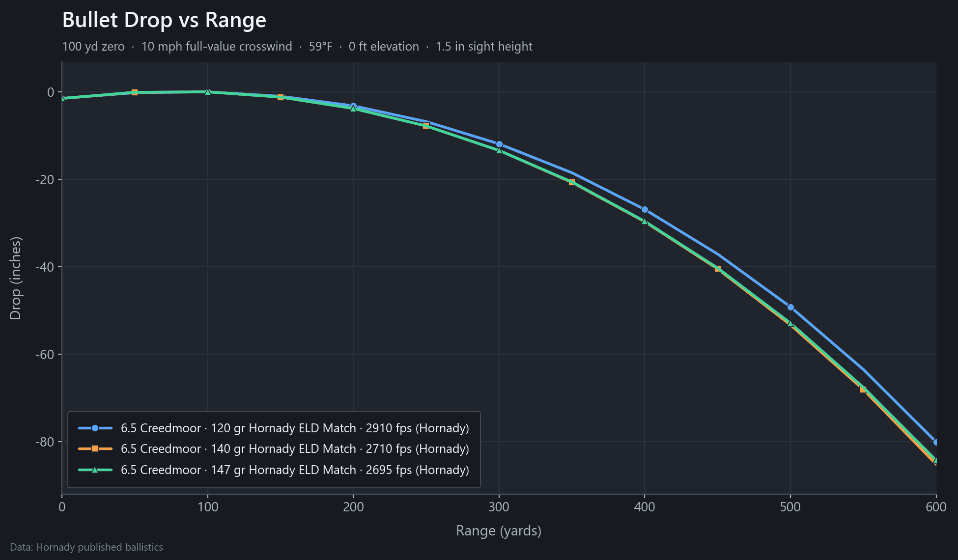Click the blue circle legend marker
958x560 pixels.
[95, 428]
